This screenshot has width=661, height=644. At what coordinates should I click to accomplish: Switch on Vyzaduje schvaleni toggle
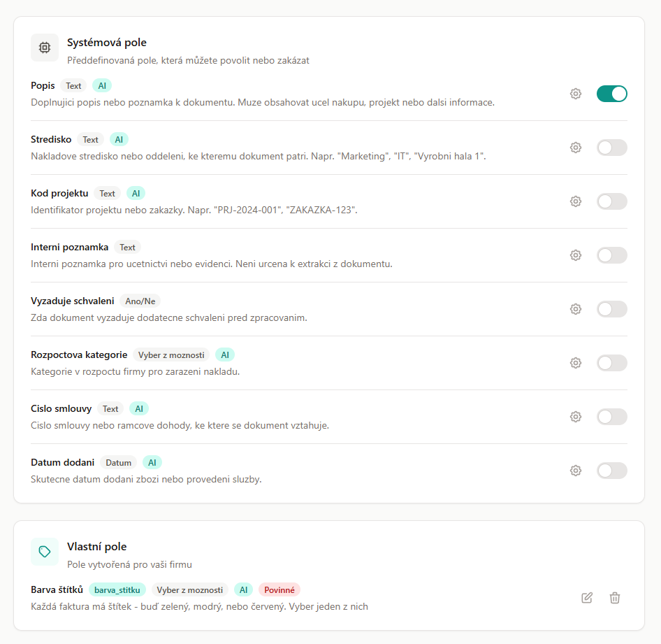[611, 309]
